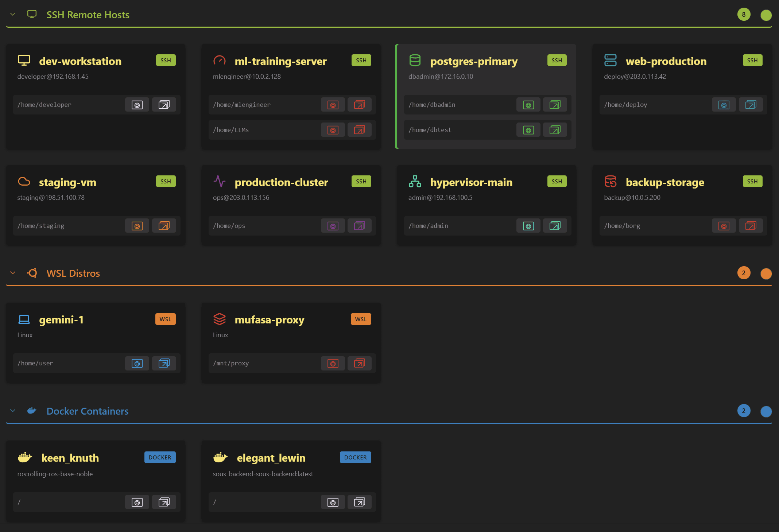Collapse the SSH Remote Hosts section chevron
The height and width of the screenshot is (532, 779).
tap(13, 15)
